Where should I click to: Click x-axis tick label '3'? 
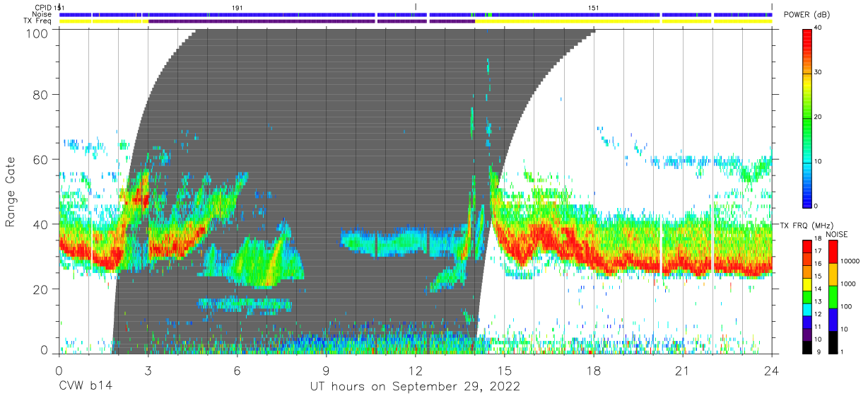click(x=148, y=371)
